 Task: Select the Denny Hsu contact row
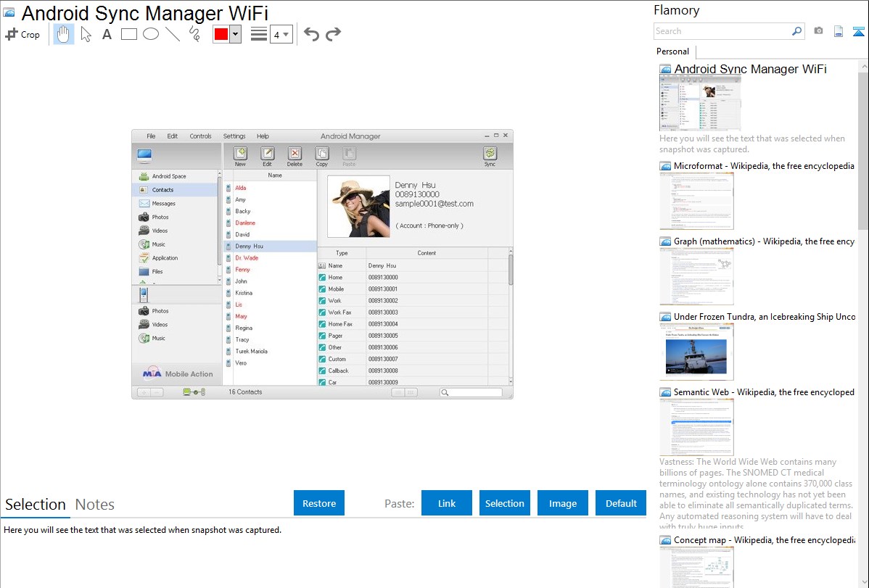pos(270,246)
